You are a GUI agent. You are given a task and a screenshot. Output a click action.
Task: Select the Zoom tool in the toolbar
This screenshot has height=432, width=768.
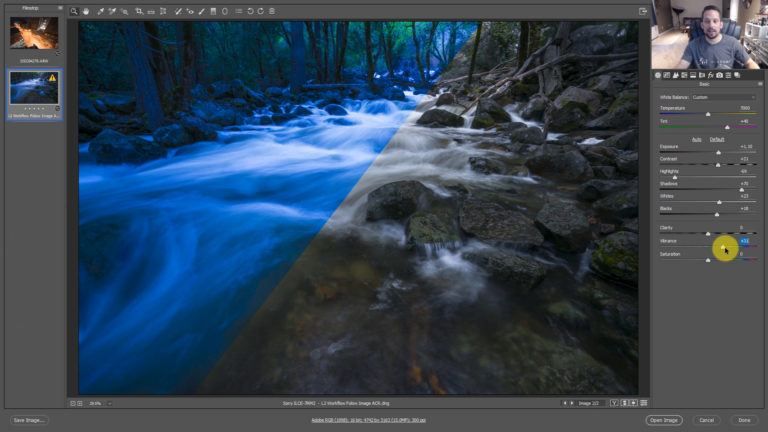74,11
